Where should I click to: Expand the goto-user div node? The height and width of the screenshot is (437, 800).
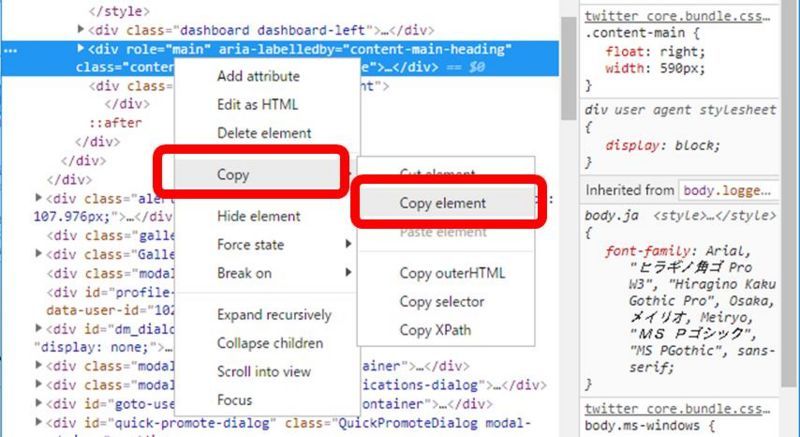tap(38, 403)
